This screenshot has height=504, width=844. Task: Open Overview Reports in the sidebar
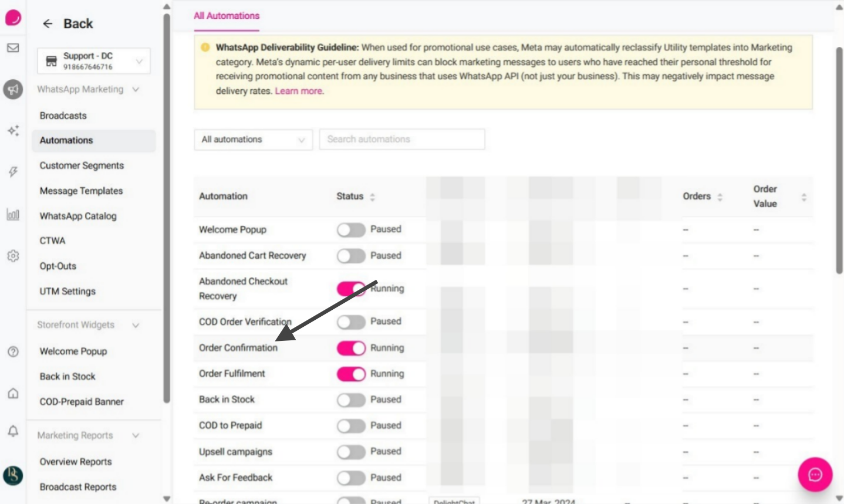[76, 462]
